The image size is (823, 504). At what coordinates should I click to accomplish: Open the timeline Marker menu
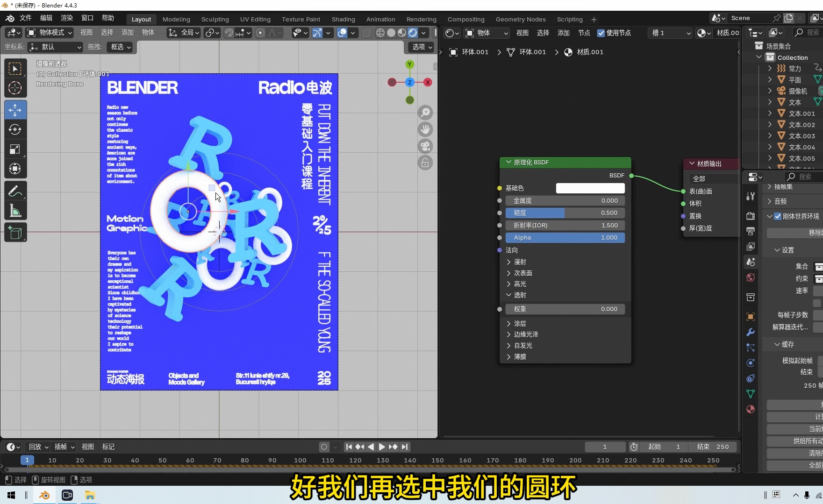tap(108, 447)
